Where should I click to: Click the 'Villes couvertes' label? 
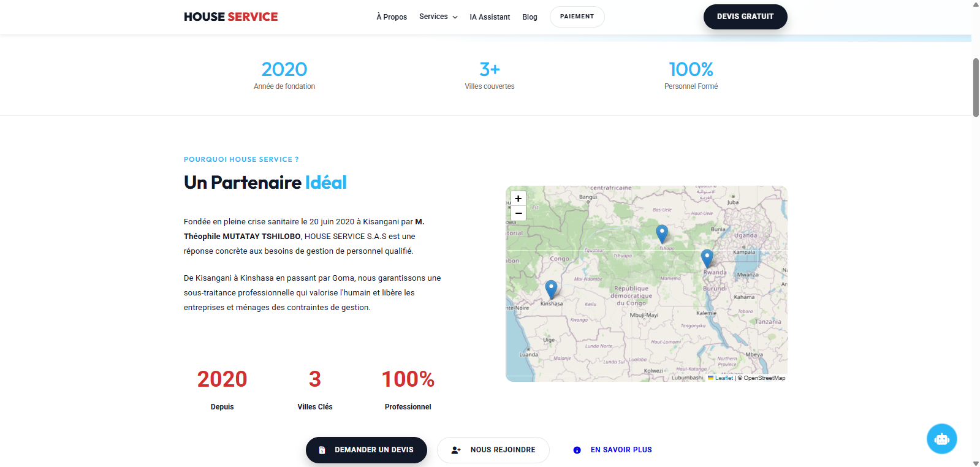click(490, 86)
